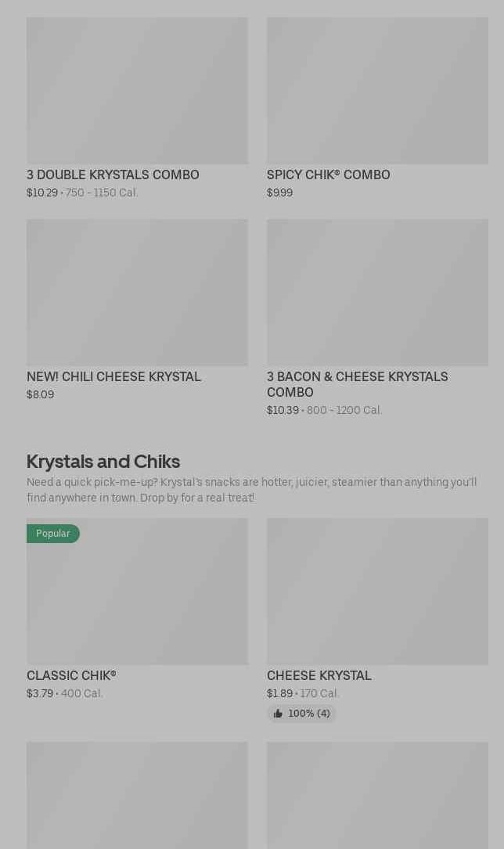Click the $10.29 price of Double Krystals Combo

pos(42,192)
